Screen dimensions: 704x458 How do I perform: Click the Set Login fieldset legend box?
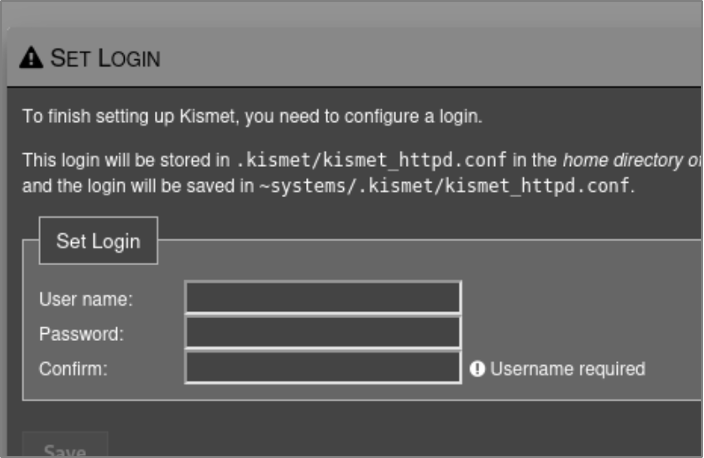pyautogui.click(x=98, y=241)
